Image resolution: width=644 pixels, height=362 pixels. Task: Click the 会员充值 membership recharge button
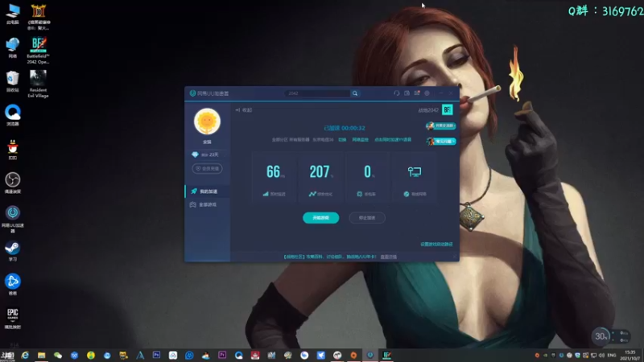pyautogui.click(x=207, y=169)
